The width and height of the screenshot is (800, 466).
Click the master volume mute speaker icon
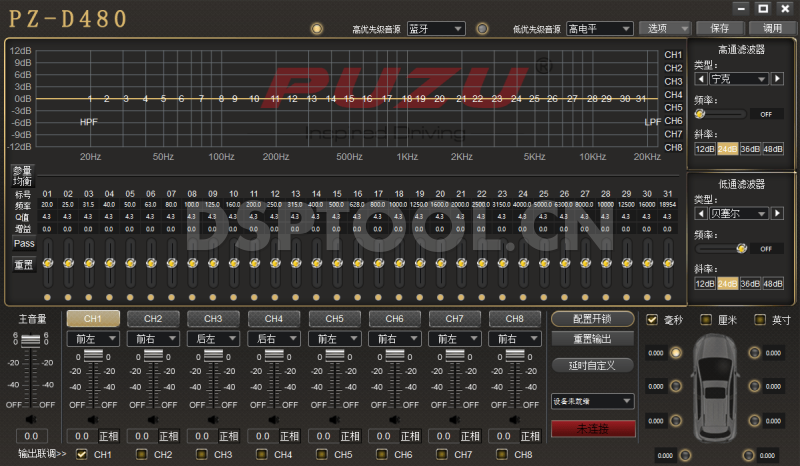pos(31,419)
